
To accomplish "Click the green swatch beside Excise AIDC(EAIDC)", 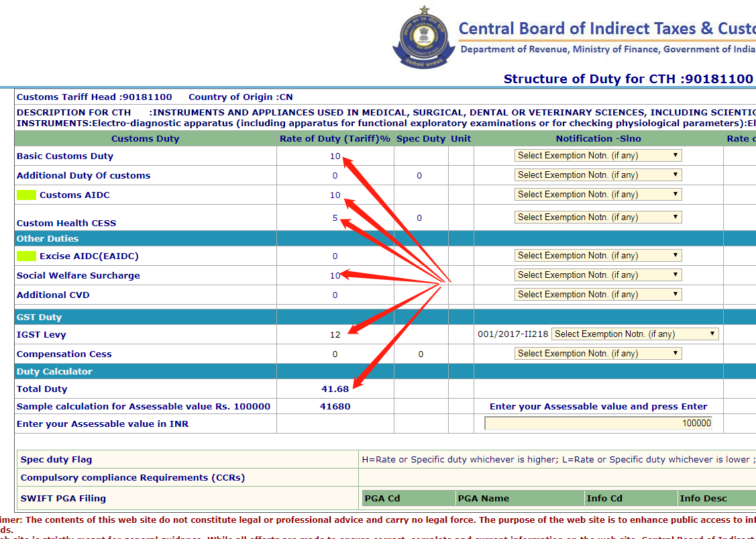I will click(x=27, y=256).
